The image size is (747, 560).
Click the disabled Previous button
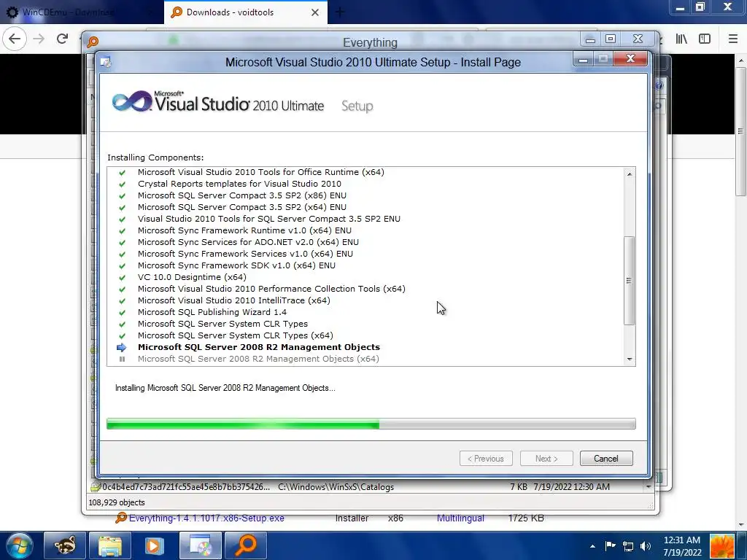point(486,458)
